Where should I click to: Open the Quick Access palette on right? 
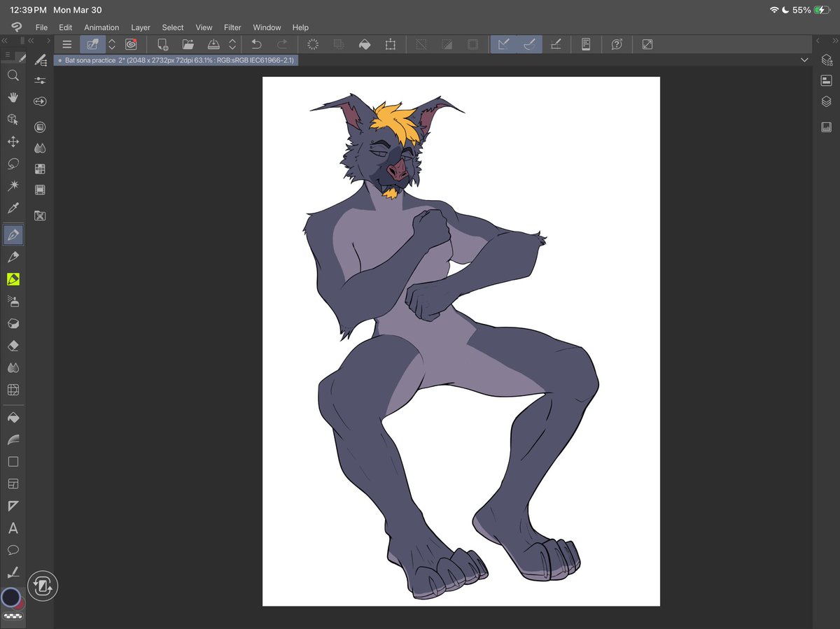tap(826, 60)
